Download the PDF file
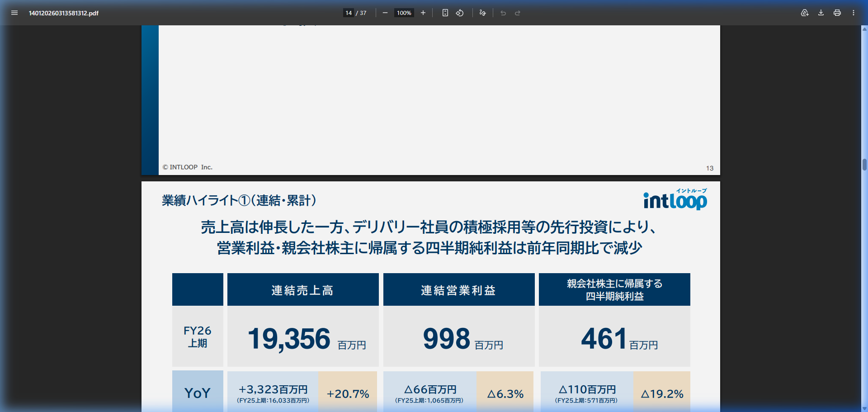Screen dimensions: 868x412 [821, 13]
